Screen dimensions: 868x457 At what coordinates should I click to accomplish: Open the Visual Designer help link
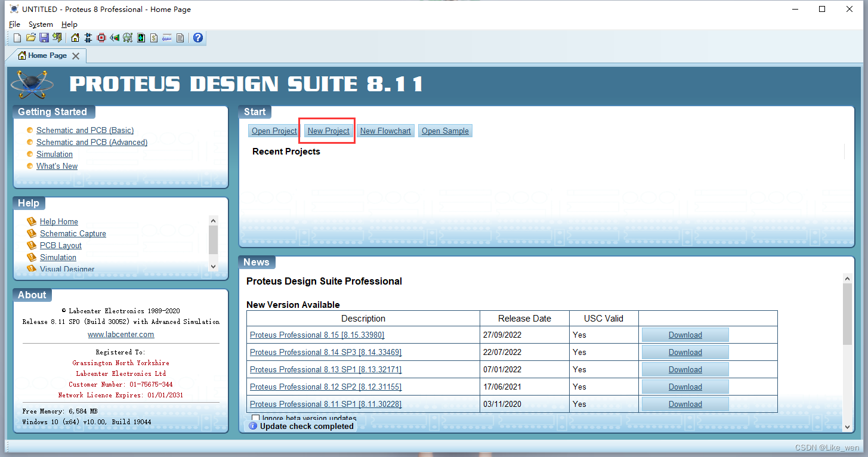point(67,269)
